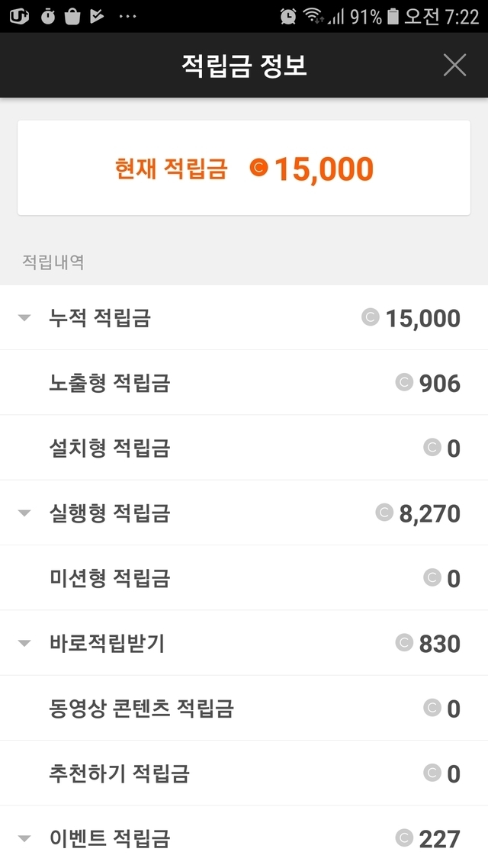
Task: Expand the 이벤트 적립금 row arrow
Action: (x=24, y=839)
